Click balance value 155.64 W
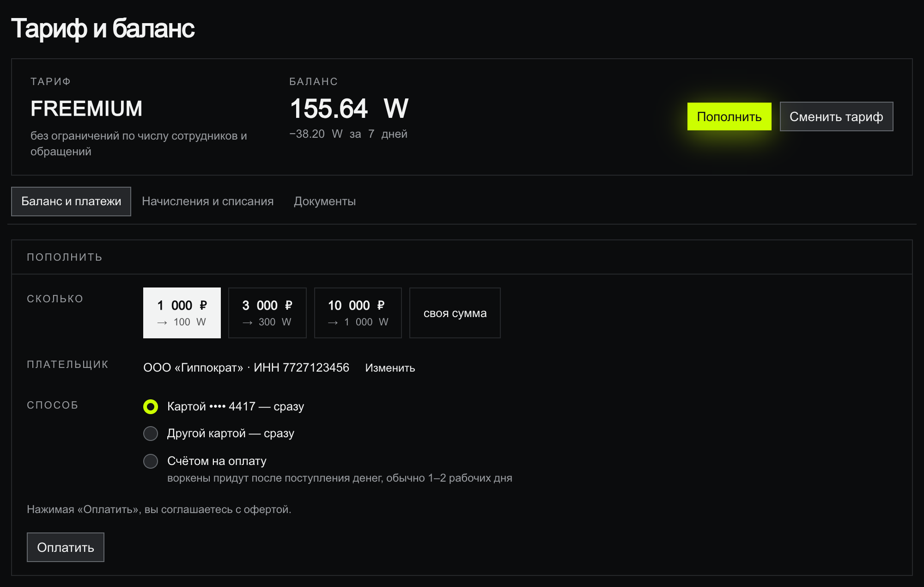The image size is (924, 587). [349, 109]
